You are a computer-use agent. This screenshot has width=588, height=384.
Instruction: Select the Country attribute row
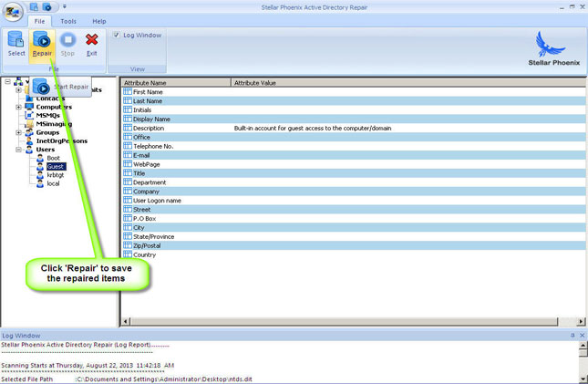point(354,254)
